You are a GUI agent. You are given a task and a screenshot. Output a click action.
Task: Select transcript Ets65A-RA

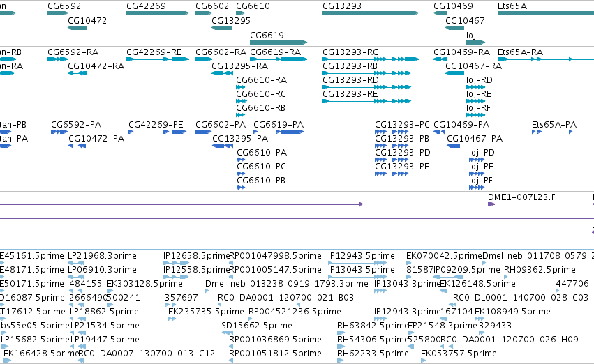coord(520,52)
